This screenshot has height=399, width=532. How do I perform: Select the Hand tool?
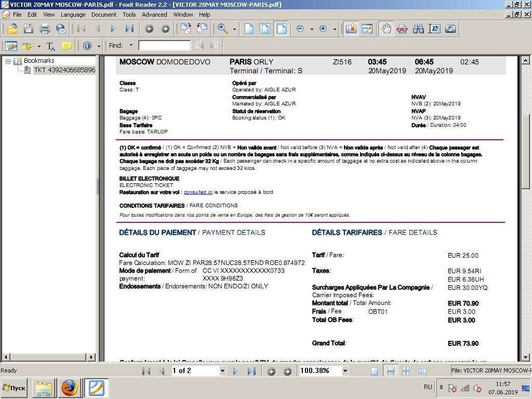coord(385,29)
